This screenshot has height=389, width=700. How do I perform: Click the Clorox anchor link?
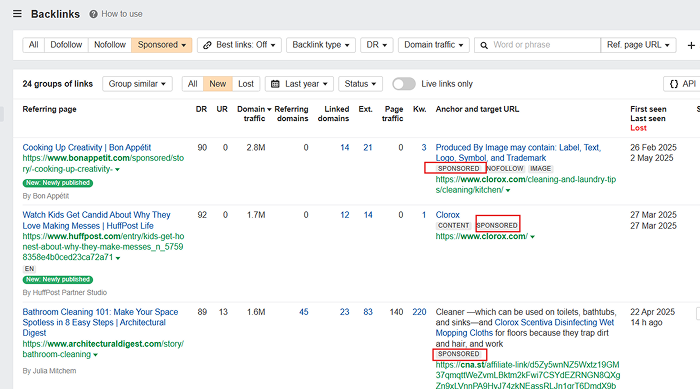tap(447, 215)
